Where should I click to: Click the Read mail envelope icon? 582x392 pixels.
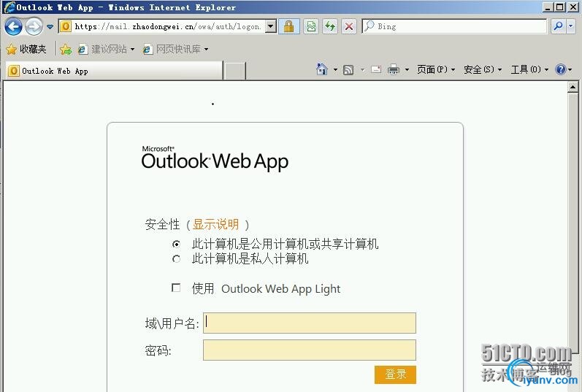[x=376, y=69]
